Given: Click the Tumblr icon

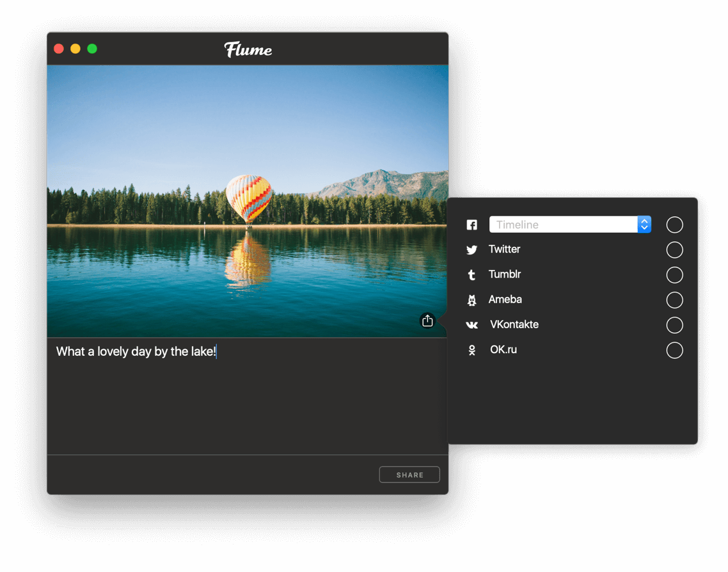Looking at the screenshot, I should pyautogui.click(x=471, y=275).
